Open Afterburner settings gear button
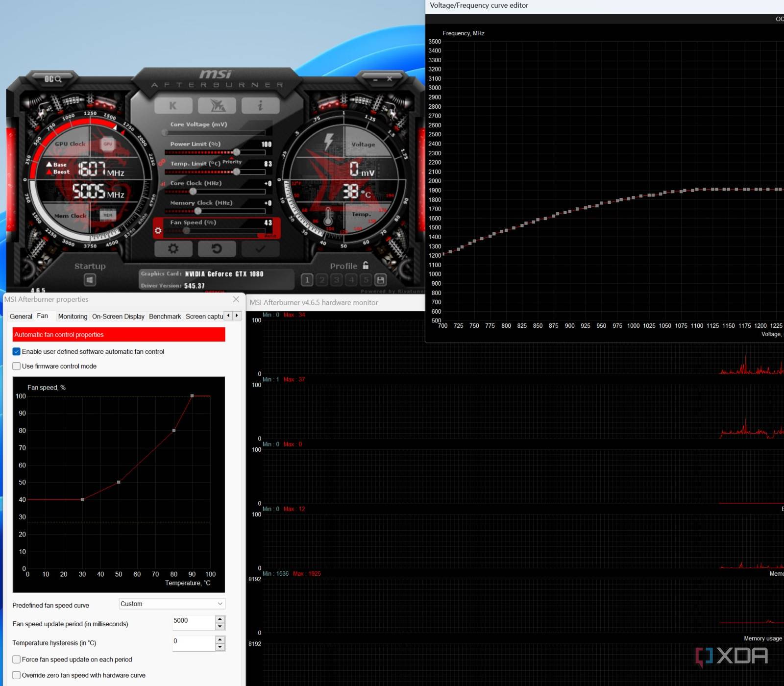The image size is (784, 686). pyautogui.click(x=173, y=249)
